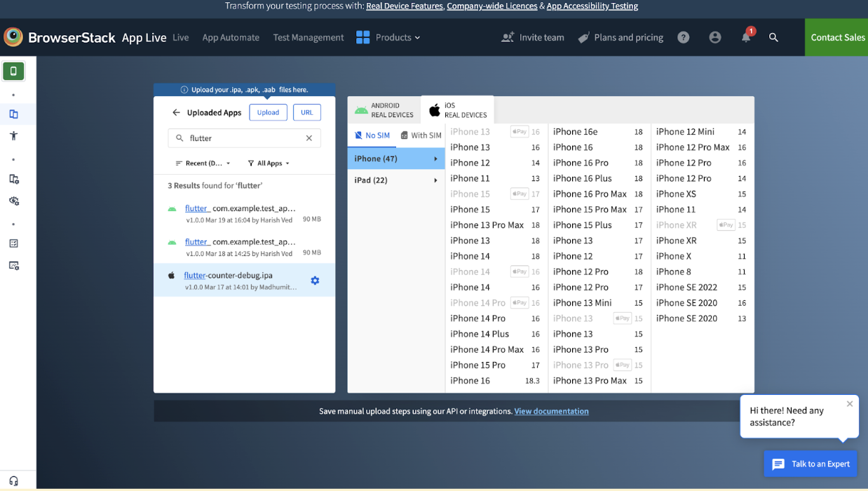Select iPhone 16 running iOS 18.3

(x=496, y=381)
